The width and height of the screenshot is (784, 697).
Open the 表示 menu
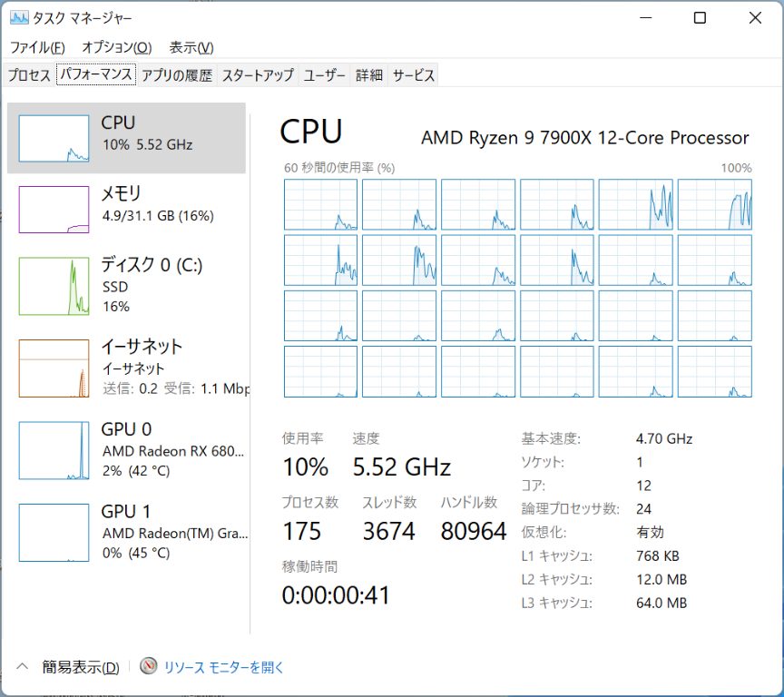[191, 47]
